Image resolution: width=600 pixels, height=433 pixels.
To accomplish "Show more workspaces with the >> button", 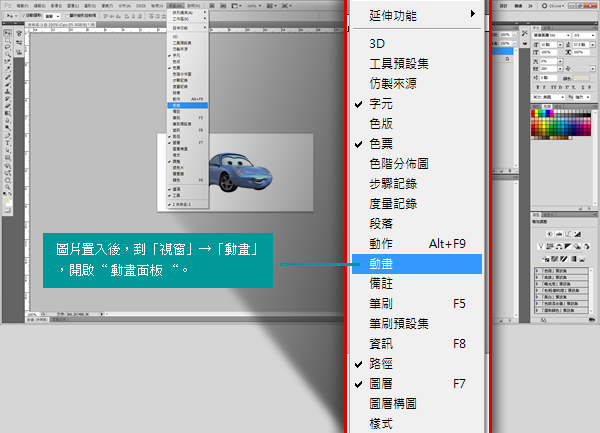I will [530, 6].
